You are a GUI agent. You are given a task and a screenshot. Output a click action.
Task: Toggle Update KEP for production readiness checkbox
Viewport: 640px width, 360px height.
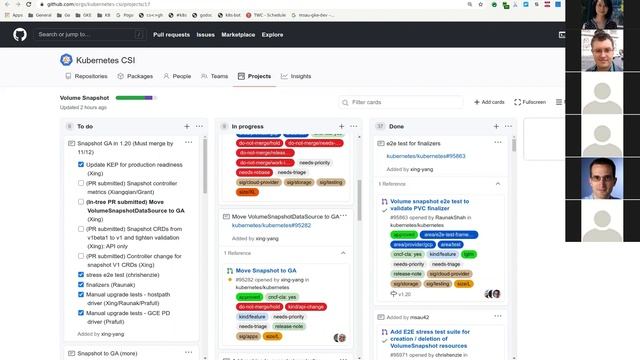point(81,164)
